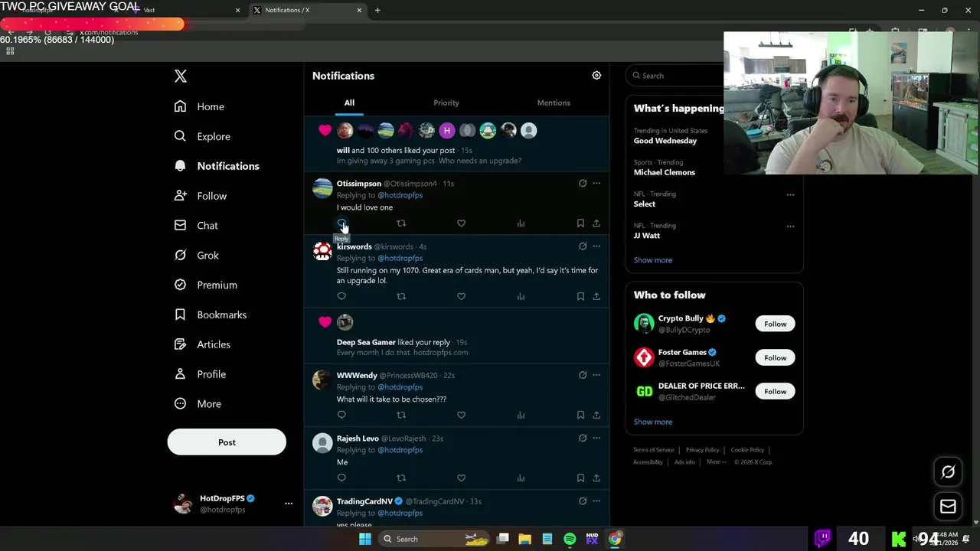Open Explore in sidebar
This screenshot has height=551, width=980.
point(202,136)
